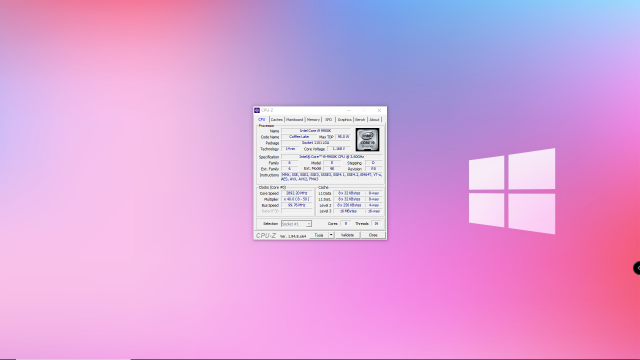This screenshot has width=640, height=360.
Task: Click the CPU-Z title bar app icon
Action: (257, 110)
